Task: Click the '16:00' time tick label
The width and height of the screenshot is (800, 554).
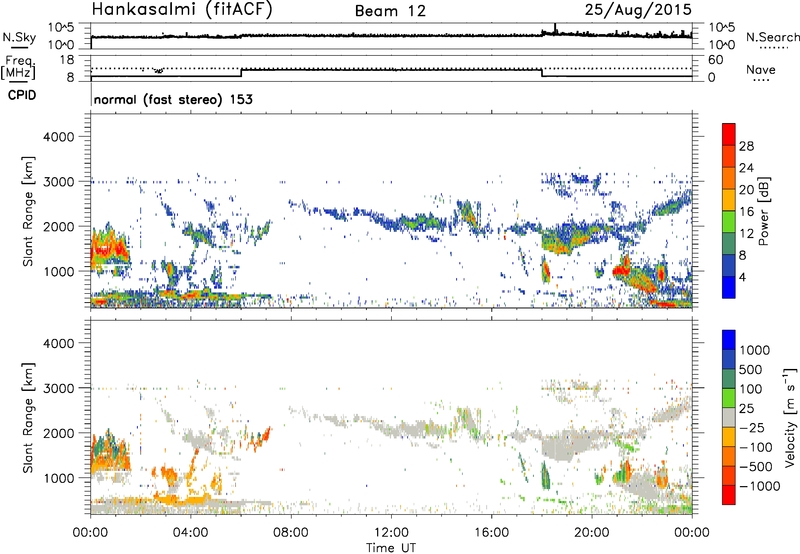Action: tap(491, 533)
